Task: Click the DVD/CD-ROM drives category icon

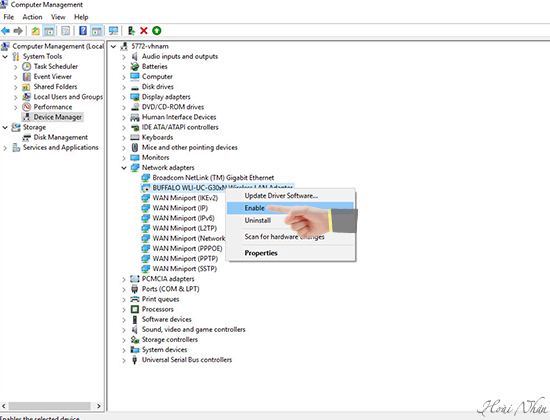Action: point(135,107)
